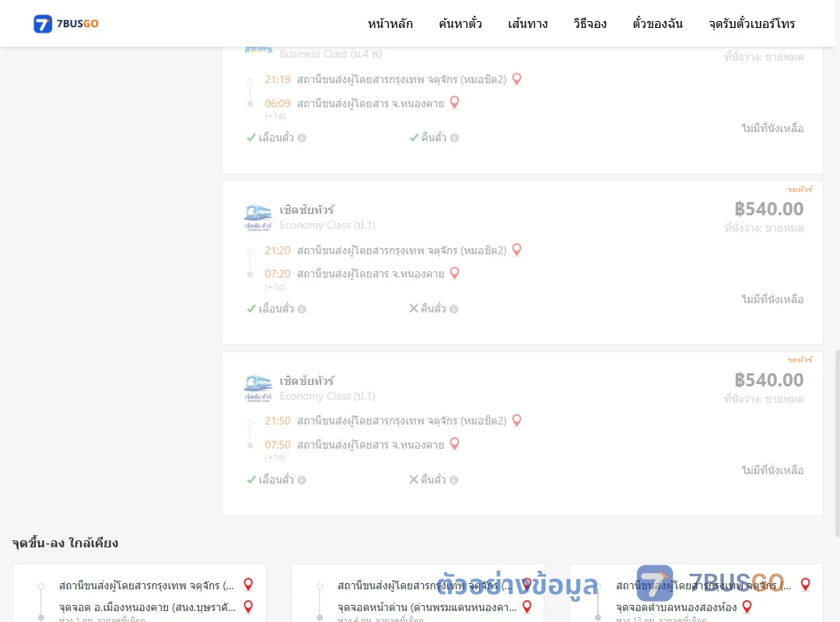
Task: Click เชิดชัยทัวร์ bus logo on 21:50 trip
Action: coord(258,388)
